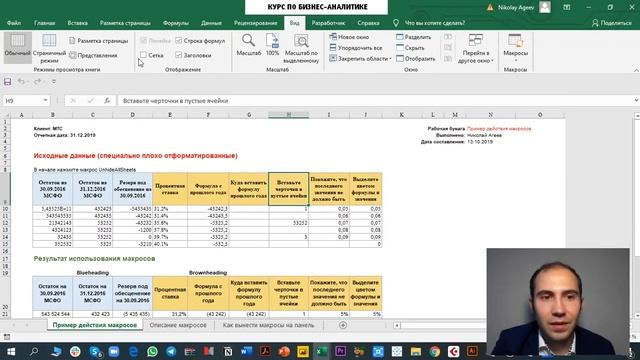
Task: Click Масштаб по выделенному zoom to selection
Action: click(301, 48)
